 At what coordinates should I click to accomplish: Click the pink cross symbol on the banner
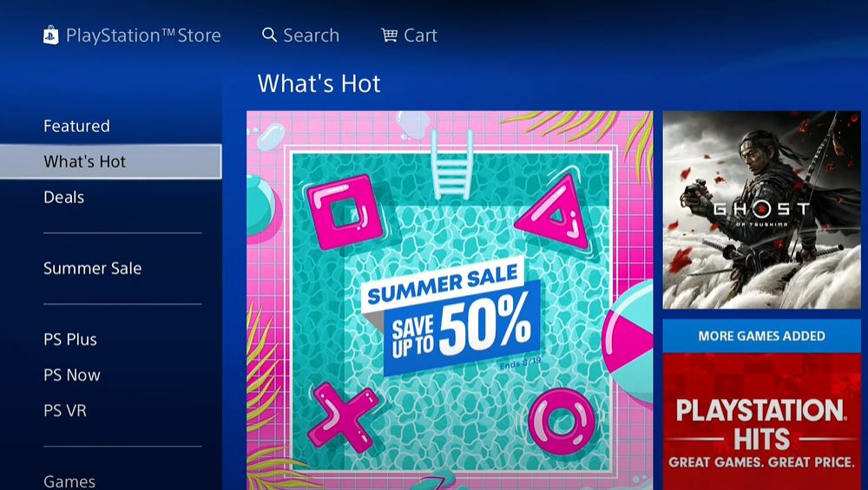pyautogui.click(x=343, y=417)
